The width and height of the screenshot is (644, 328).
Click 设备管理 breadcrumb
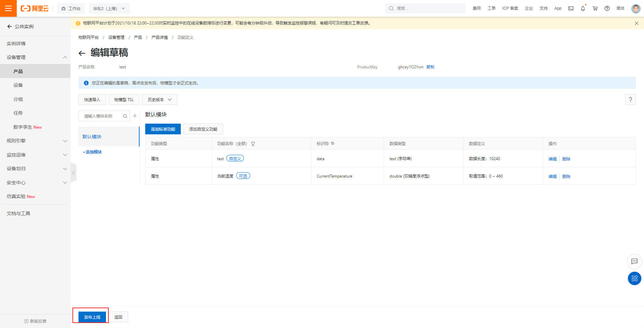click(116, 38)
